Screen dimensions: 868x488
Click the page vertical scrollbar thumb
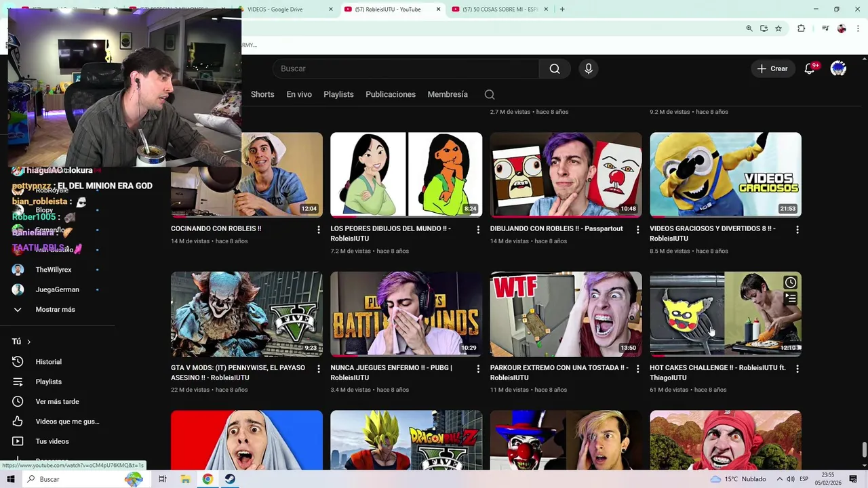coord(864,450)
